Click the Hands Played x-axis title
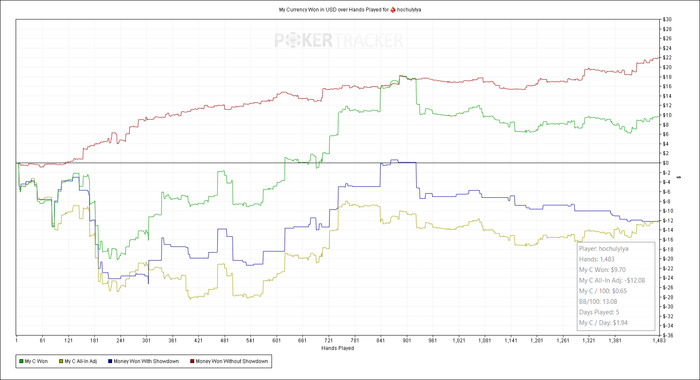The image size is (700, 380). pyautogui.click(x=338, y=348)
